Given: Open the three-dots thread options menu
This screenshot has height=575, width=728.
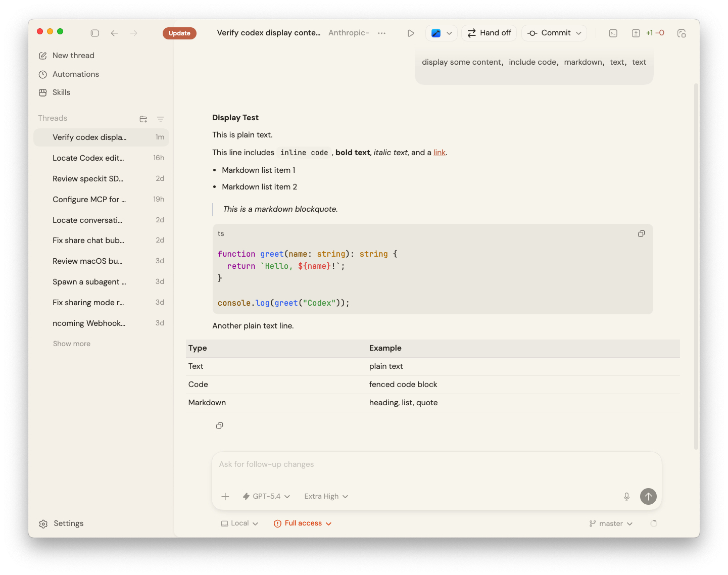Looking at the screenshot, I should (382, 33).
